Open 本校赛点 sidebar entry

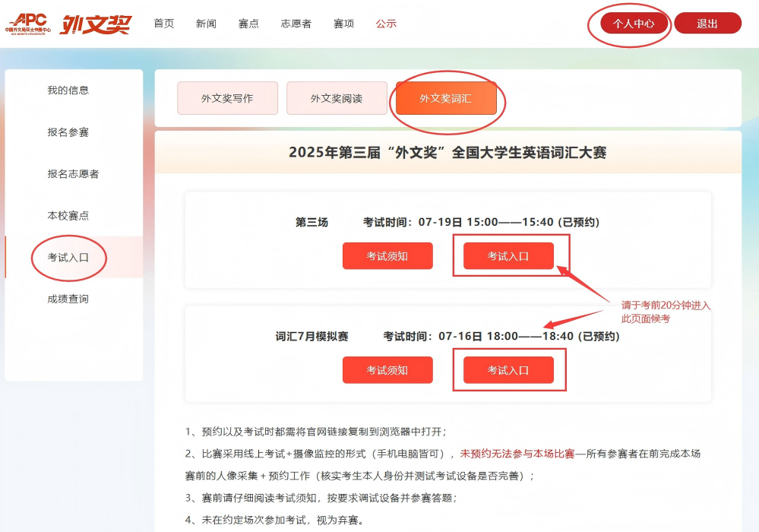pyautogui.click(x=68, y=216)
